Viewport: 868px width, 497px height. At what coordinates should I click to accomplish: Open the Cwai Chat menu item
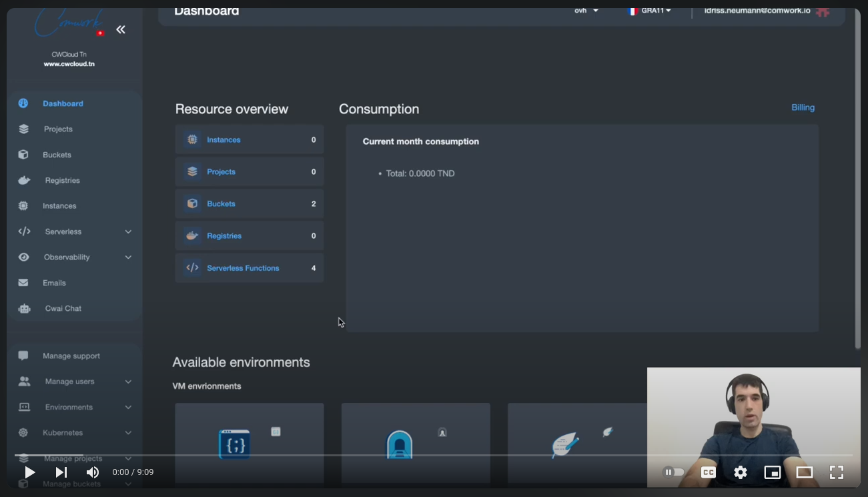[63, 308]
